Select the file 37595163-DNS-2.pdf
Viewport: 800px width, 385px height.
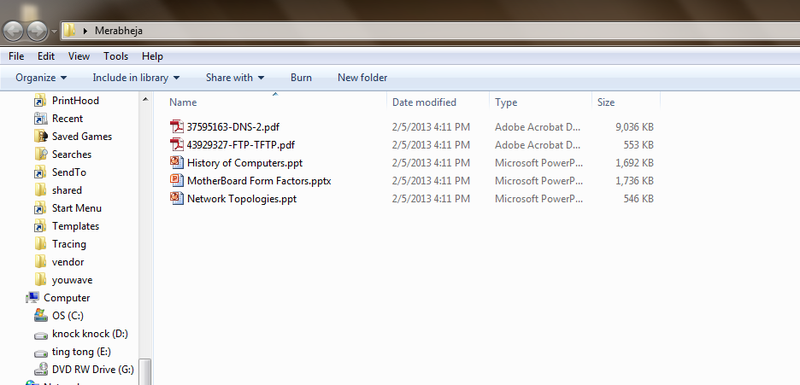tap(233, 127)
